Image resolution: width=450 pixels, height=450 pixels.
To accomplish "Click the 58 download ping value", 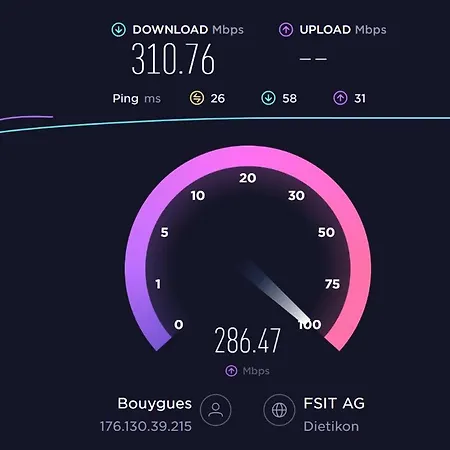I will [x=289, y=98].
